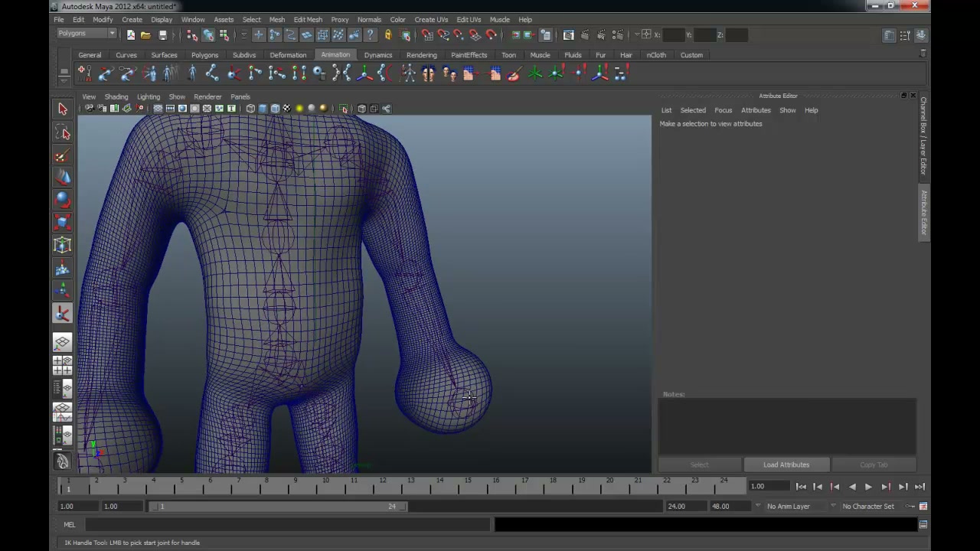Select the Universal Manipulator tool
Image resolution: width=980 pixels, height=551 pixels.
pyautogui.click(x=63, y=245)
